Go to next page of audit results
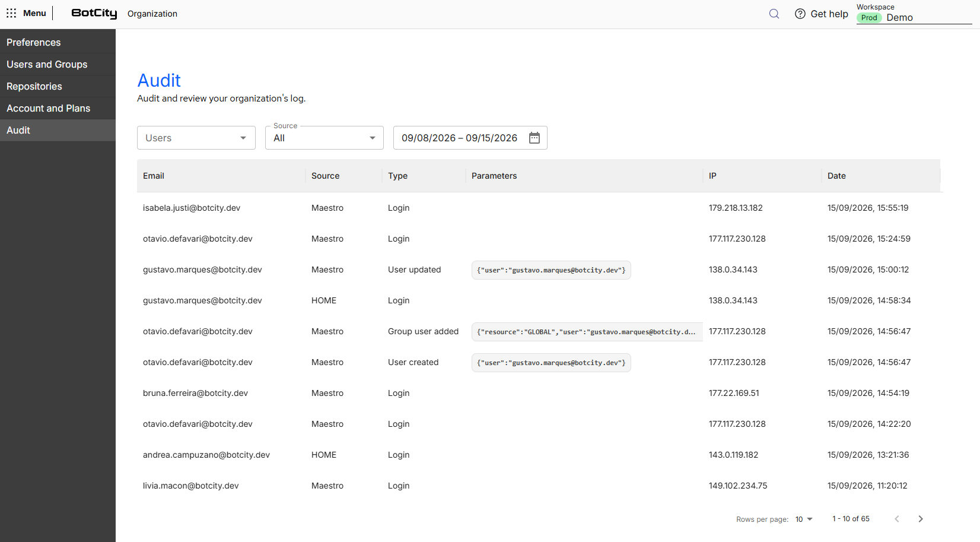Image resolution: width=980 pixels, height=542 pixels. tap(921, 519)
